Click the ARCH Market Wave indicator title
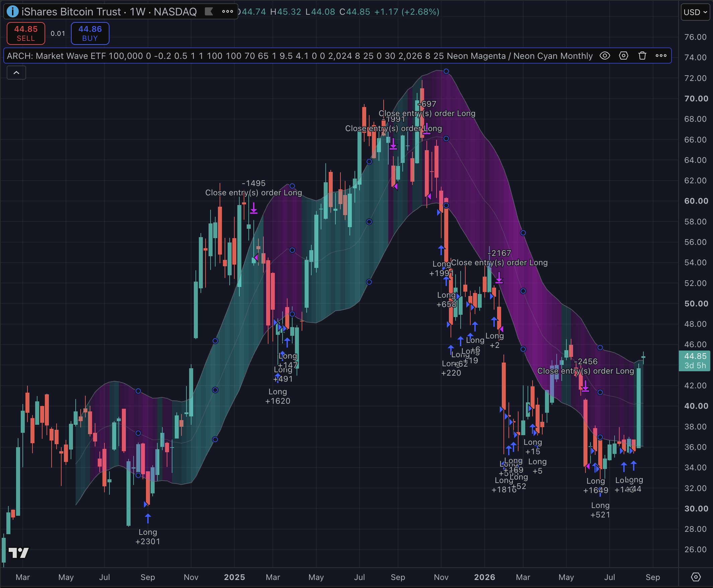Screen dimensions: 713x588 click(299, 56)
